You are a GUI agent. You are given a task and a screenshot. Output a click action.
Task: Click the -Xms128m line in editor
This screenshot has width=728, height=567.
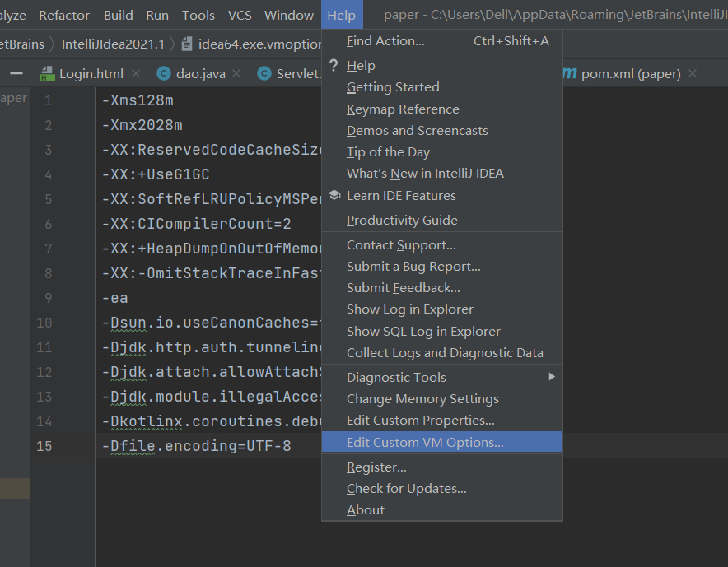(138, 100)
